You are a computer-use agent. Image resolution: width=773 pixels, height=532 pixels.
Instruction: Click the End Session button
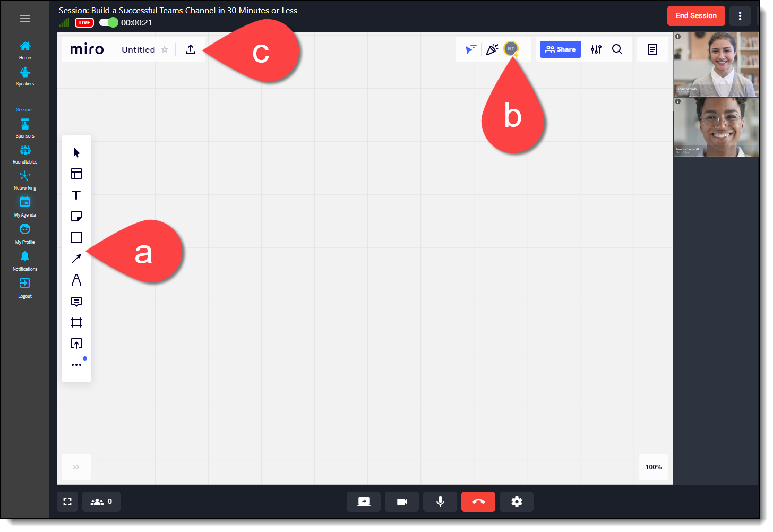pos(695,16)
